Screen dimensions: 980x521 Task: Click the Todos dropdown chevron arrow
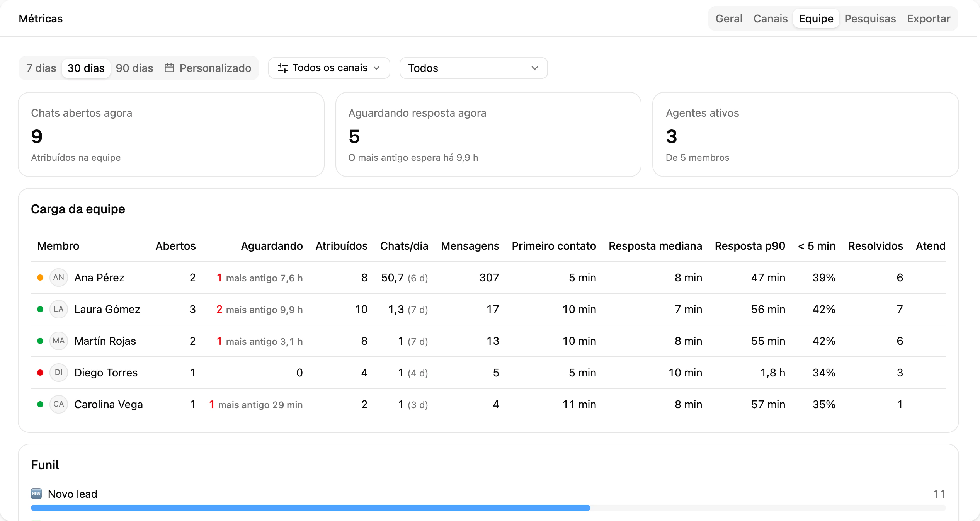click(535, 68)
